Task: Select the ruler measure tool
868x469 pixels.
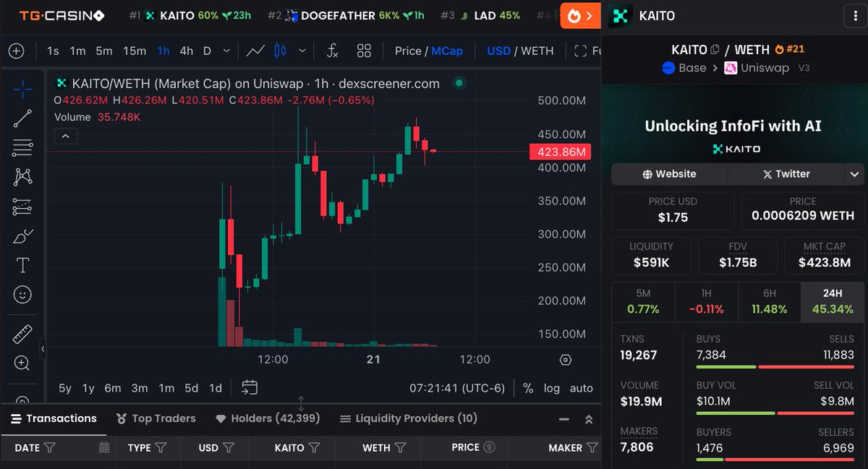Action: [x=22, y=334]
